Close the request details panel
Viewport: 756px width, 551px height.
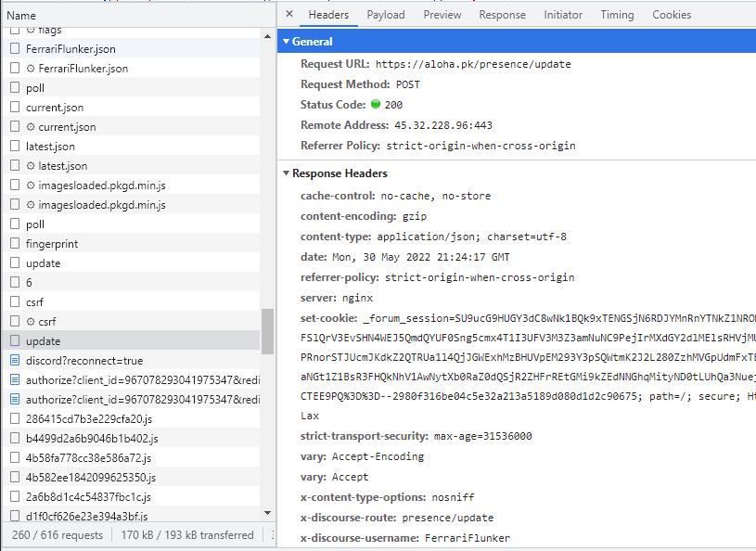click(289, 14)
